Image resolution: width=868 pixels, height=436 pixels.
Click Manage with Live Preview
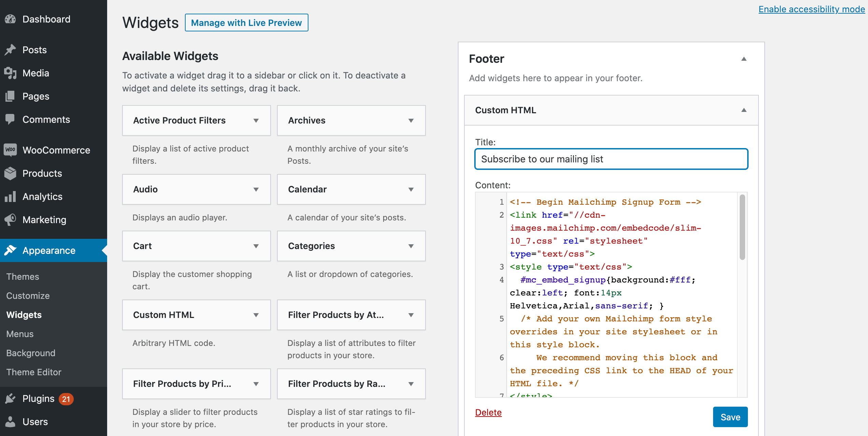246,23
